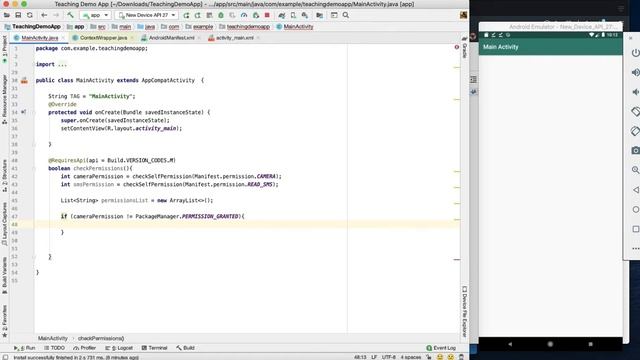The image size is (640, 360).
Task: Click the Make Project hammer icon
Action: click(70, 15)
